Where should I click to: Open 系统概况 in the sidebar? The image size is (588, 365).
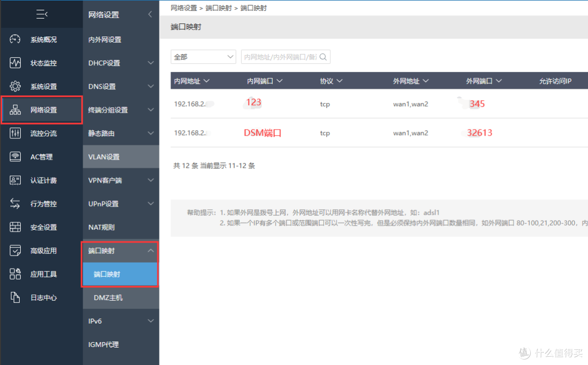[x=44, y=39]
